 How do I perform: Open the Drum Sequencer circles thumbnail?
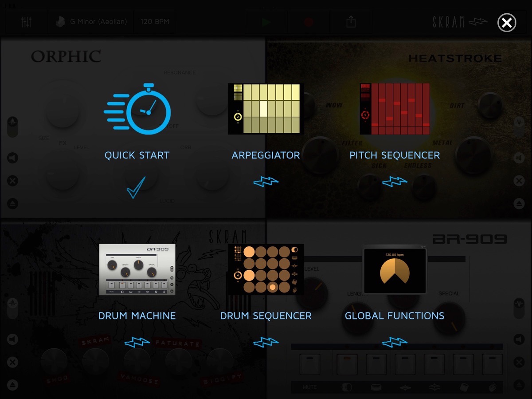tap(266, 269)
